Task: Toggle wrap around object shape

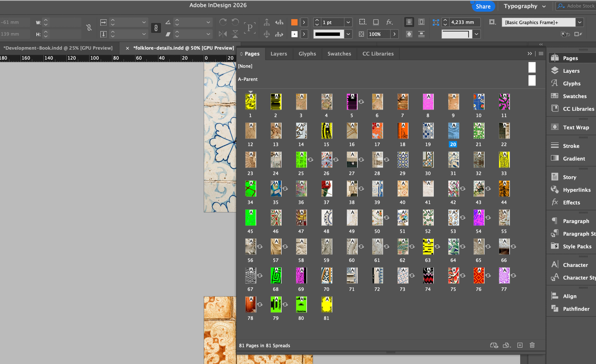Action: point(409,34)
